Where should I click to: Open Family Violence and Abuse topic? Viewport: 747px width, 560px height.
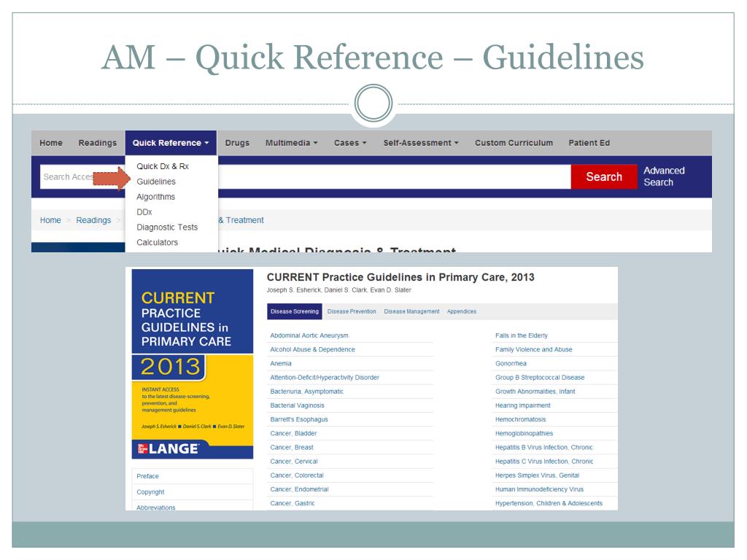[533, 349]
